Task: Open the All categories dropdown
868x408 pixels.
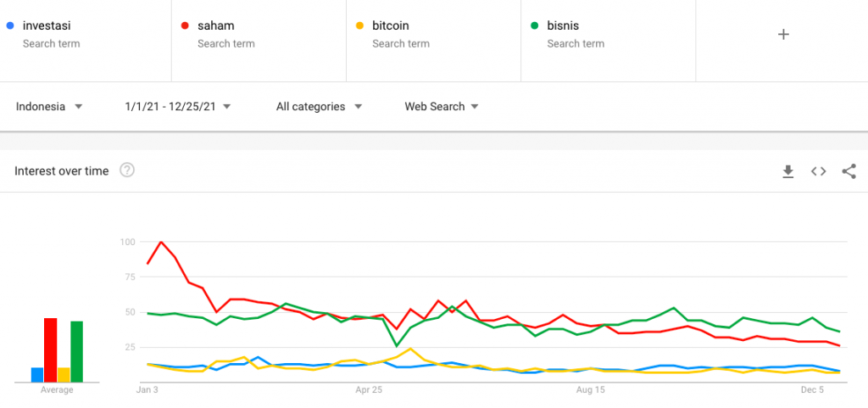Action: [319, 107]
